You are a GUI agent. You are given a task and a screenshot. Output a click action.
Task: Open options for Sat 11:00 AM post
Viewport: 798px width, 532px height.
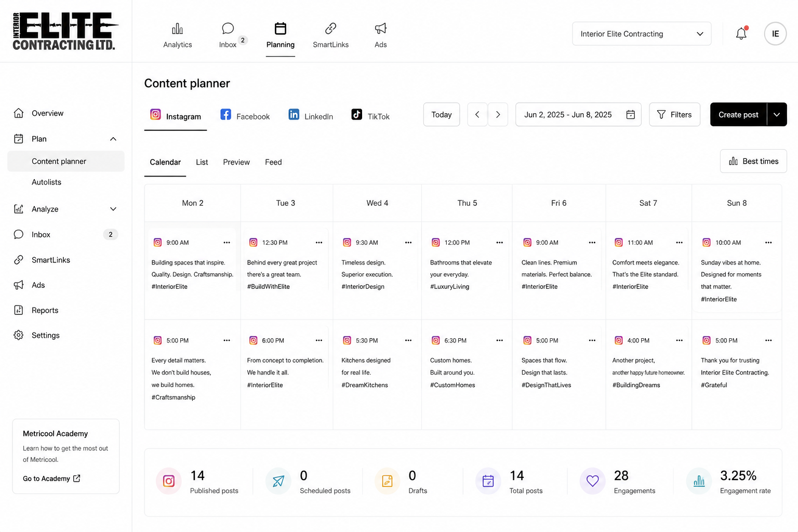coord(679,243)
